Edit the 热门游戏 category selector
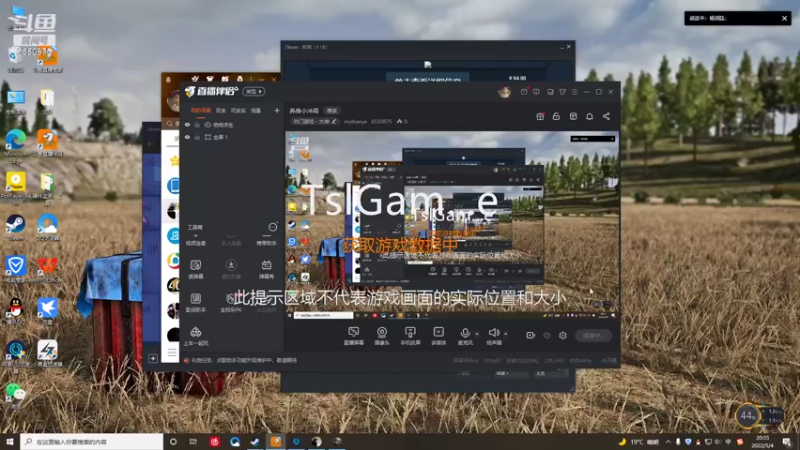This screenshot has width=800, height=450. click(x=314, y=121)
